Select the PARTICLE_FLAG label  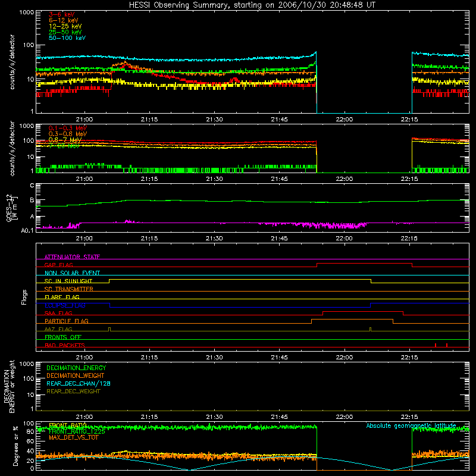click(67, 321)
